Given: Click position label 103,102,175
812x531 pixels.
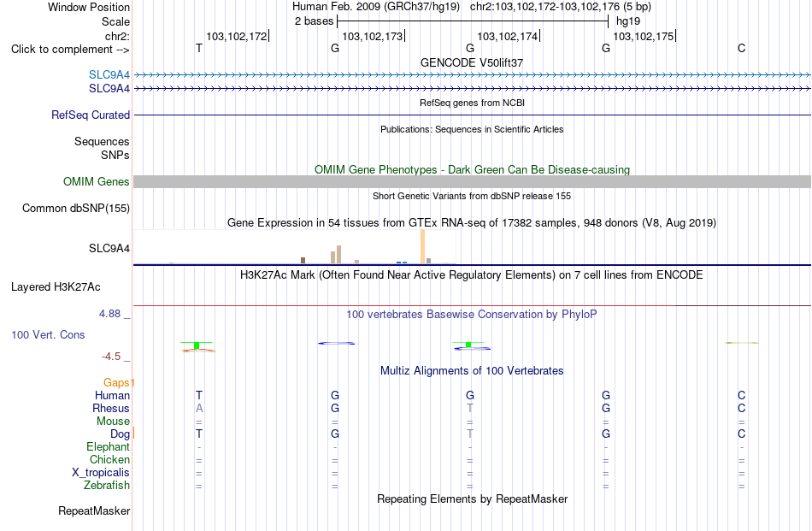Looking at the screenshot, I should pyautogui.click(x=644, y=36).
